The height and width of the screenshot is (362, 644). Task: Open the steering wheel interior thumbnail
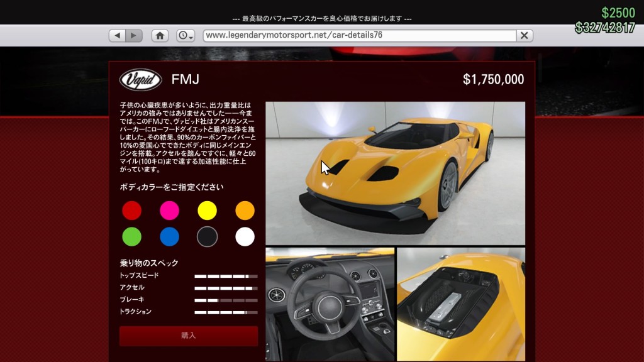[x=330, y=304]
